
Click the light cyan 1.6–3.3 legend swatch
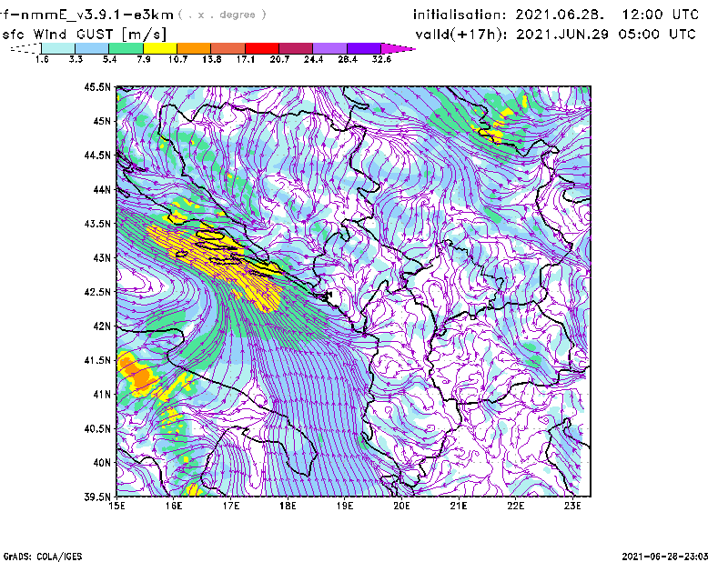coord(58,48)
